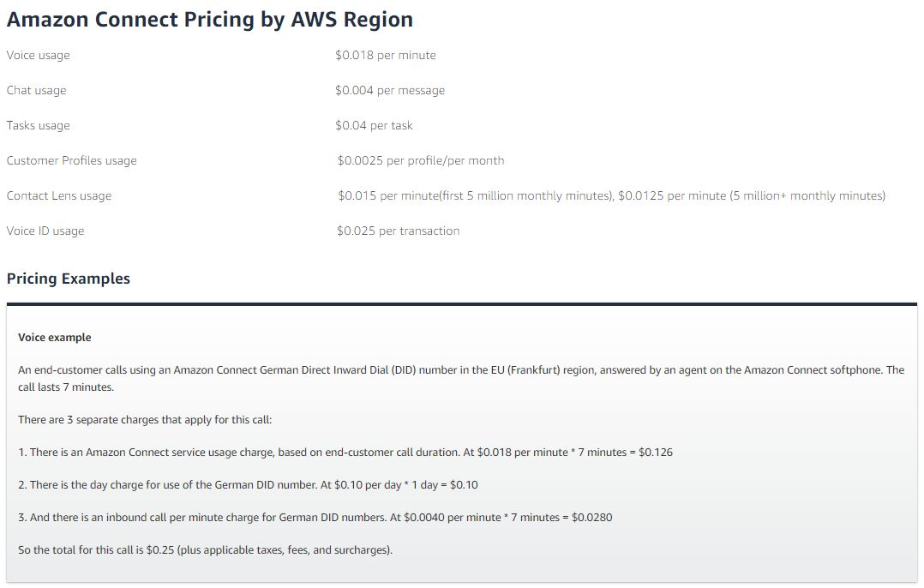Select the Contact Lens usage label
924x588 pixels.
[x=59, y=196]
